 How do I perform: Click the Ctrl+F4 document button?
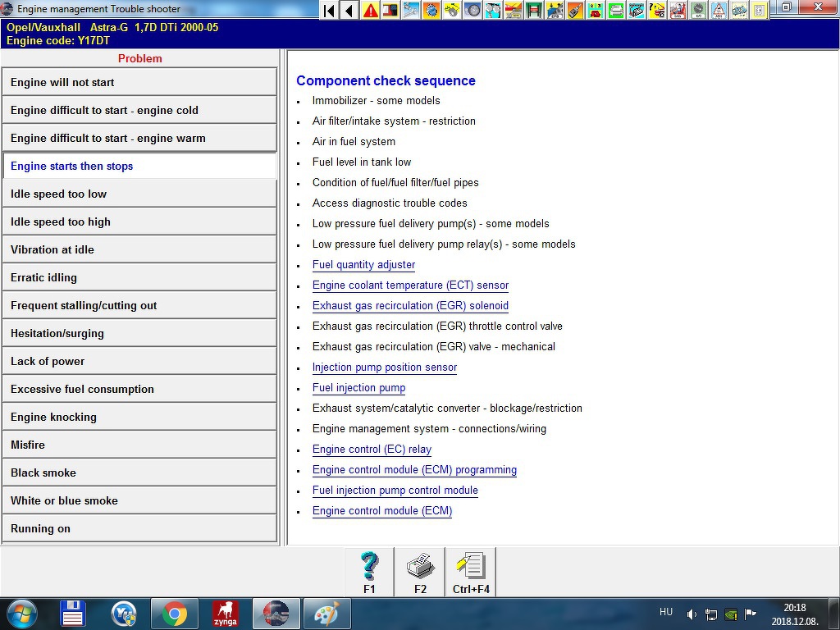[x=471, y=572]
